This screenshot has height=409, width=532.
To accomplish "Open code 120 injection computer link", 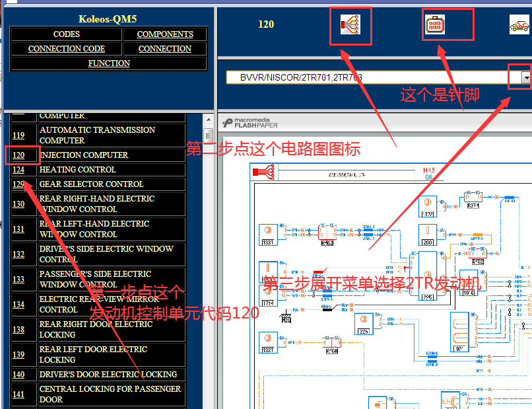I will 18,155.
